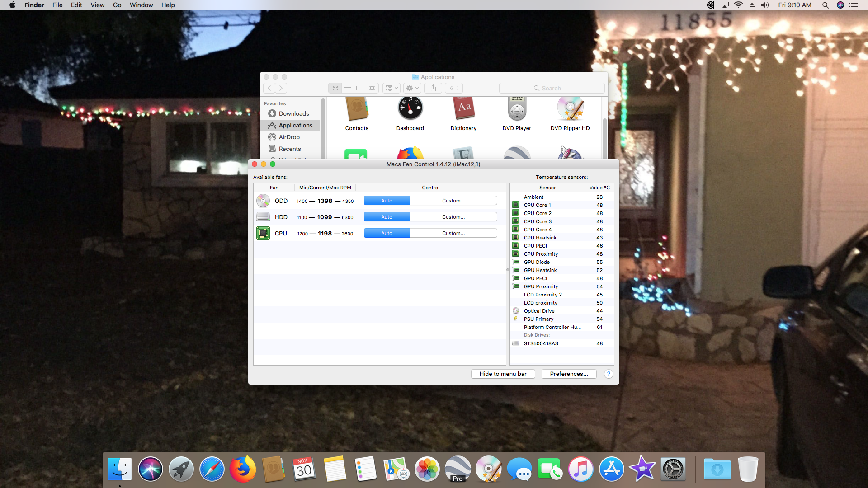868x488 pixels.
Task: Click the Finder share toolbar icon
Action: coord(433,88)
